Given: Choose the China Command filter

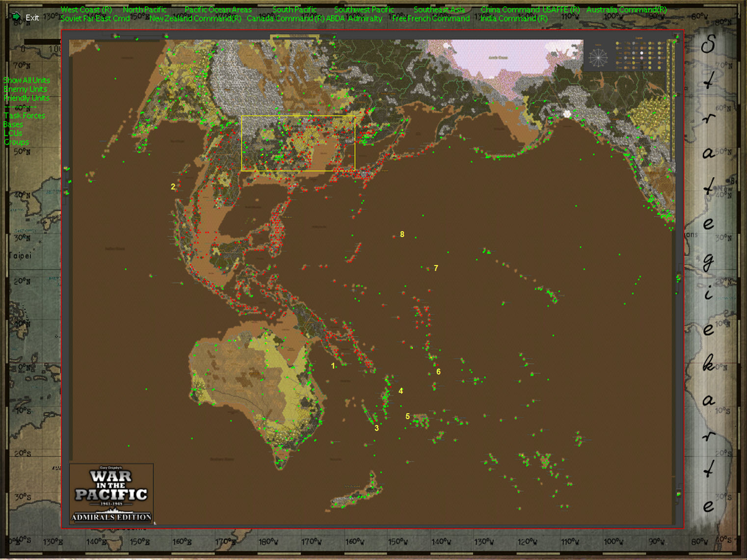Looking at the screenshot, I should 510,9.
